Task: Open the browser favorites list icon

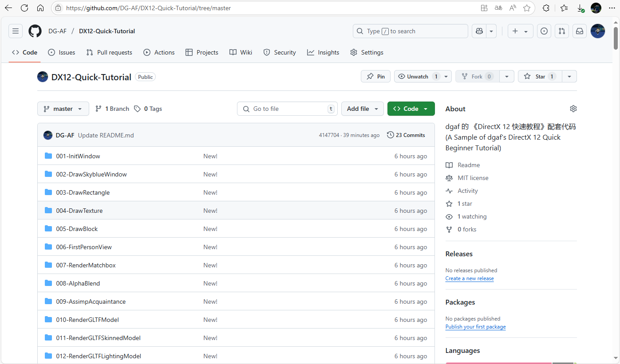Action: coord(564,8)
